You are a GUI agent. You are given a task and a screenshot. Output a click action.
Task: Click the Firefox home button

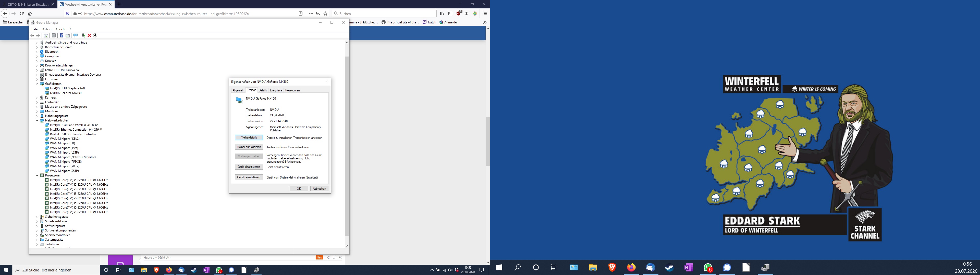[x=30, y=14]
